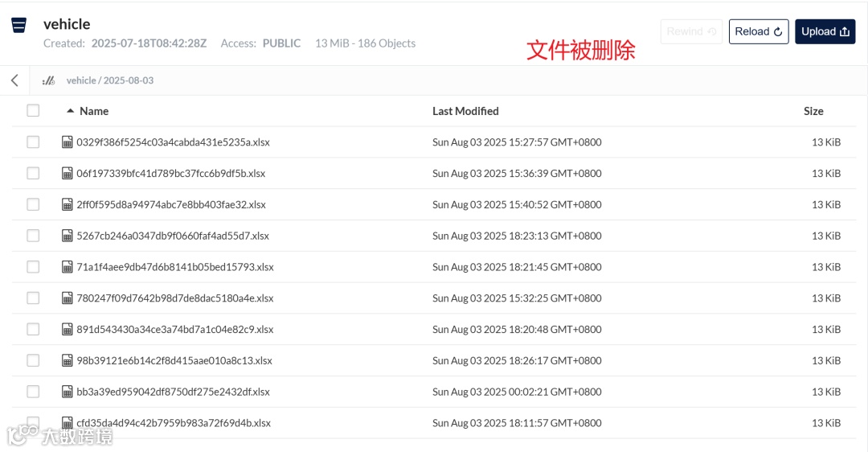
Task: Click the Reload button
Action: [759, 31]
